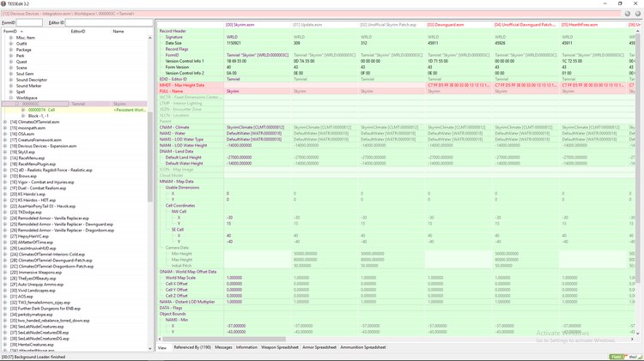The height and width of the screenshot is (361, 644).
Task: Click the [00] Skyrim.esm column header
Action: [258, 25]
